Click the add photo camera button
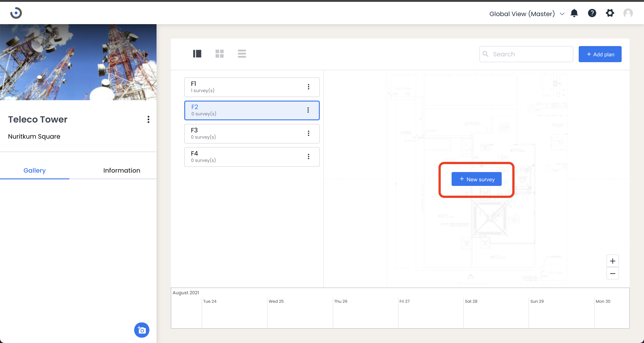Image resolution: width=644 pixels, height=343 pixels. tap(142, 330)
